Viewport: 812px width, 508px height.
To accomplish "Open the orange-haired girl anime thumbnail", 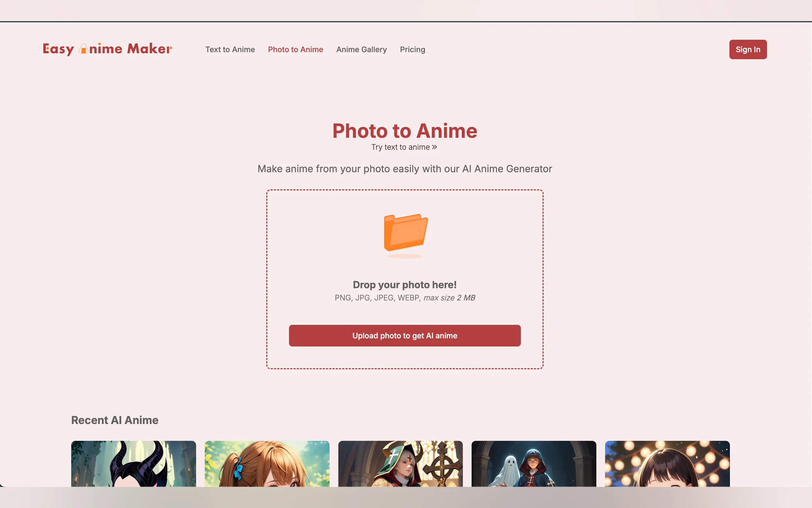I will (267, 464).
